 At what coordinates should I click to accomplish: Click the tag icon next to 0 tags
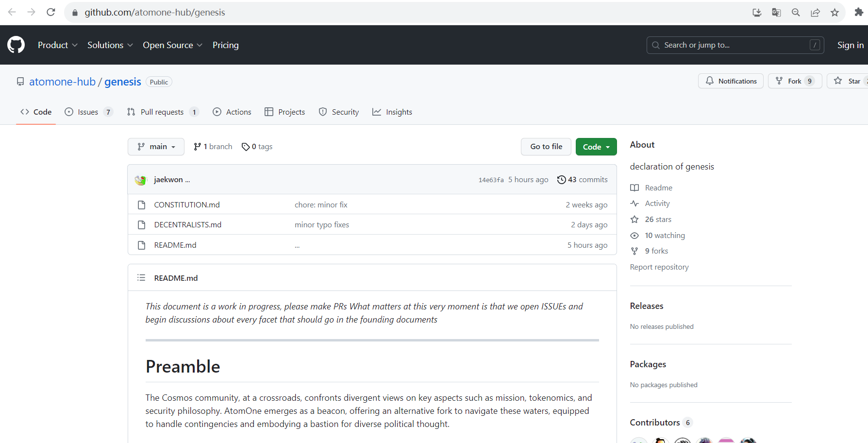(x=246, y=147)
